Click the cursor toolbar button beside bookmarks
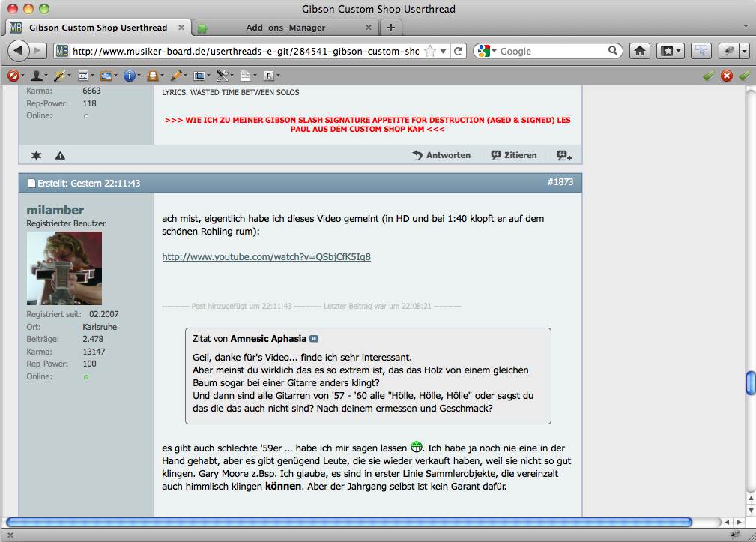This screenshot has width=756, height=542. 701,51
